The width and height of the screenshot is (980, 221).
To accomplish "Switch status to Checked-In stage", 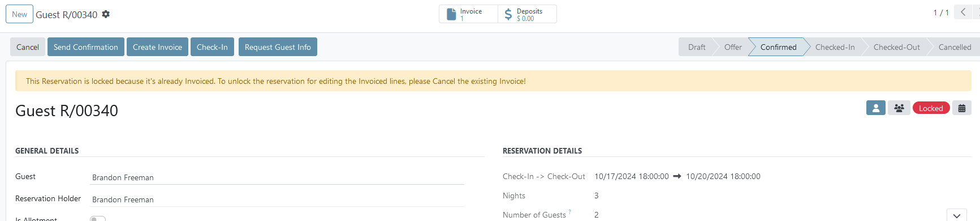I will tap(835, 47).
